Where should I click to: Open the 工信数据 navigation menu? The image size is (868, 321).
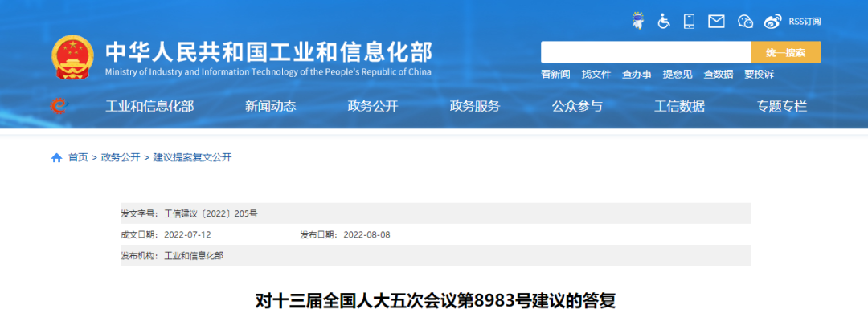coord(679,106)
